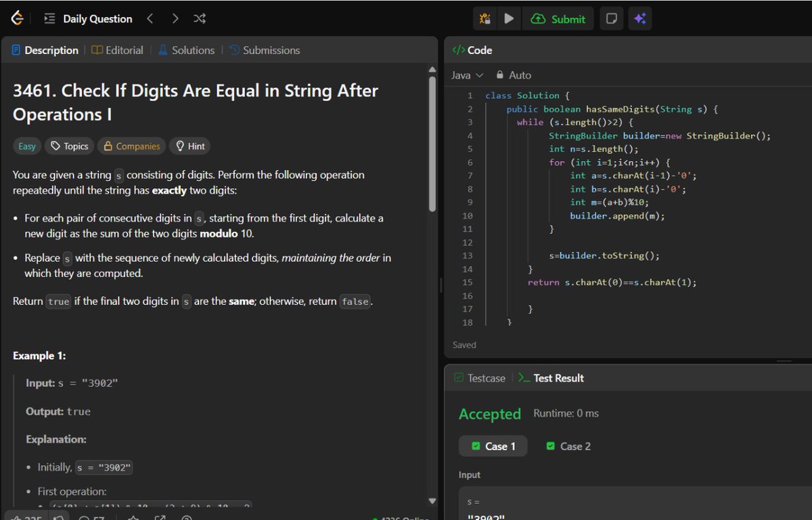
Task: Click the Companies lock tag
Action: [x=131, y=146]
